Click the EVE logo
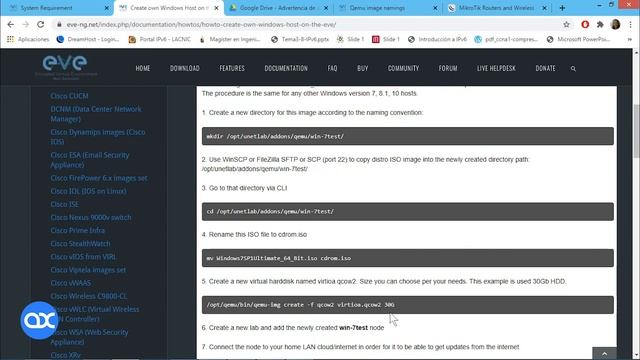640x360 pixels. coord(65,67)
